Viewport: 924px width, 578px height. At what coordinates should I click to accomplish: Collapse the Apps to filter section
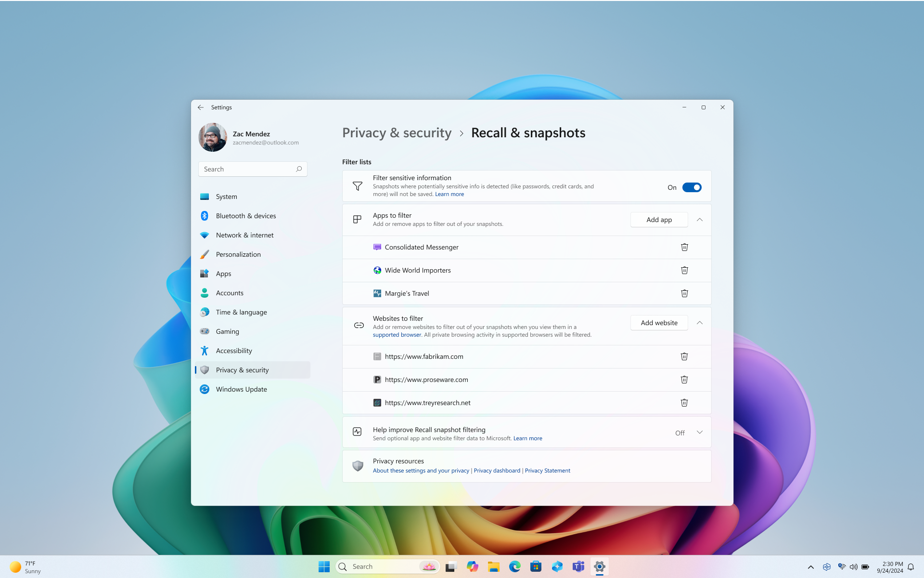699,219
